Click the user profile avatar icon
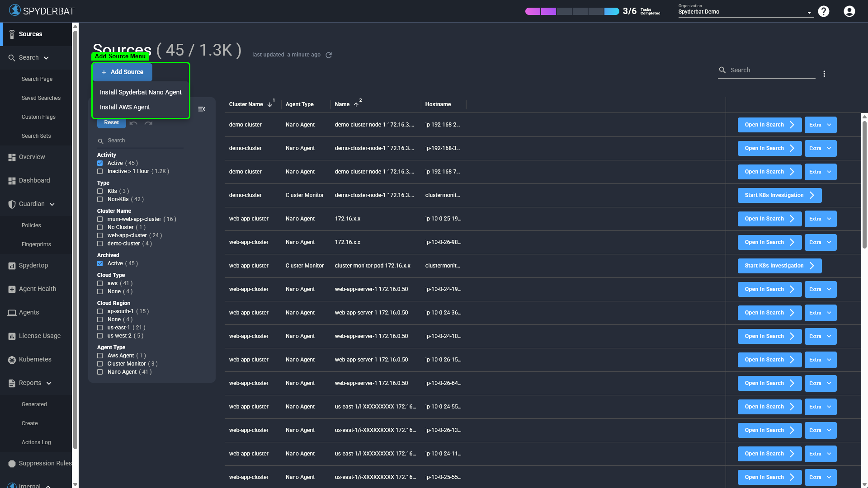The width and height of the screenshot is (868, 488). [x=849, y=11]
